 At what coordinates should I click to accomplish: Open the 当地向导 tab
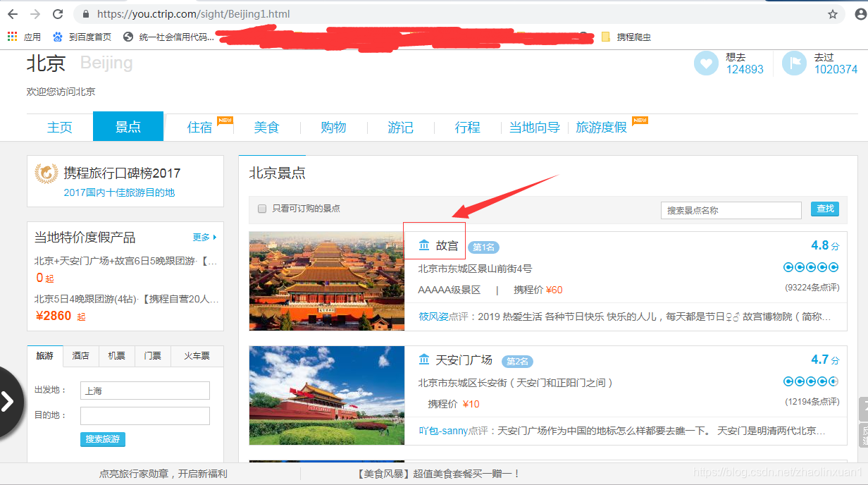point(535,128)
